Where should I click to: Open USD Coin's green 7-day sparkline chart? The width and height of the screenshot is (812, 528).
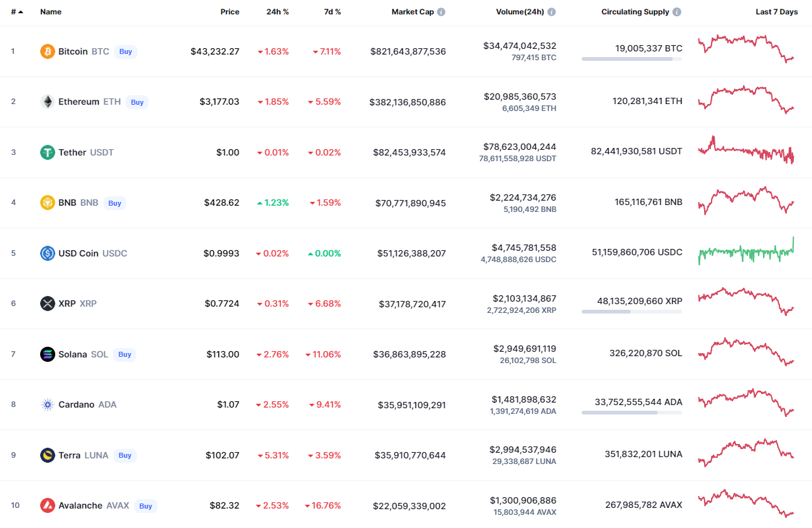(x=746, y=252)
